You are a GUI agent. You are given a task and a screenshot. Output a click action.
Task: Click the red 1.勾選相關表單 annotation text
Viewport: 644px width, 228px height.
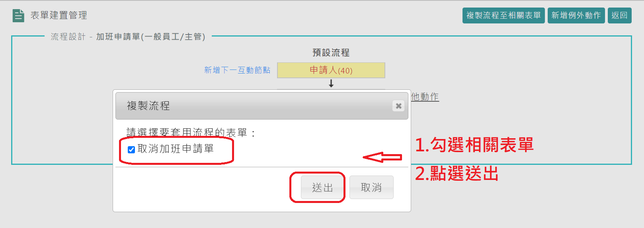tap(474, 145)
